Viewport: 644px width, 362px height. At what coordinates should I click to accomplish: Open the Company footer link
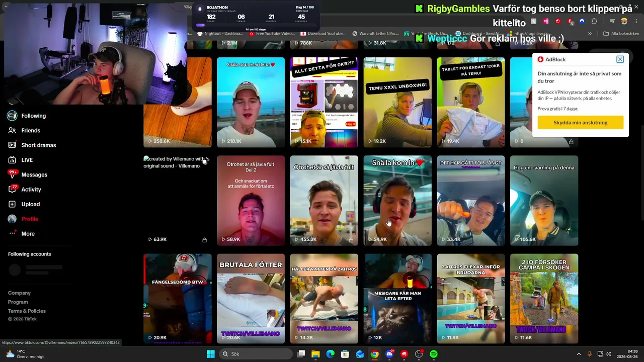[x=19, y=293]
